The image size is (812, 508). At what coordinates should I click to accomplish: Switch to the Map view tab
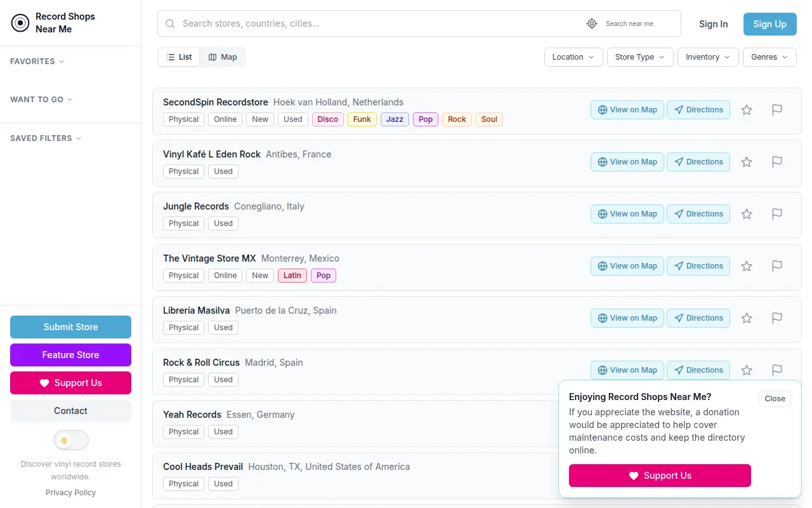click(223, 57)
